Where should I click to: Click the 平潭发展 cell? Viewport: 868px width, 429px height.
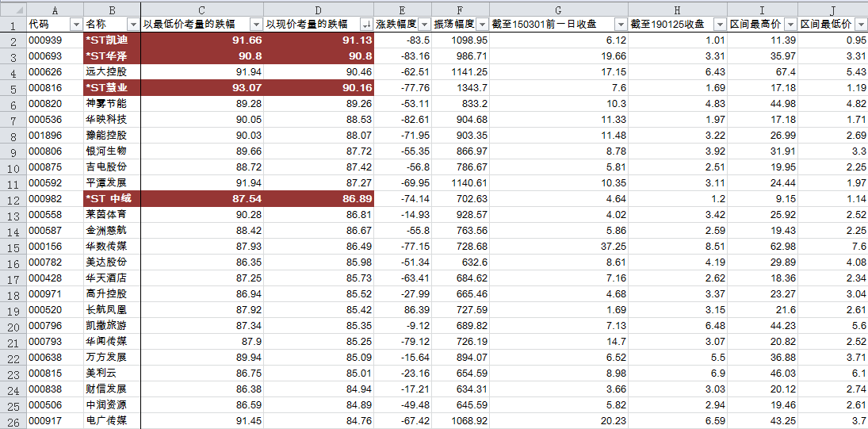coord(113,182)
